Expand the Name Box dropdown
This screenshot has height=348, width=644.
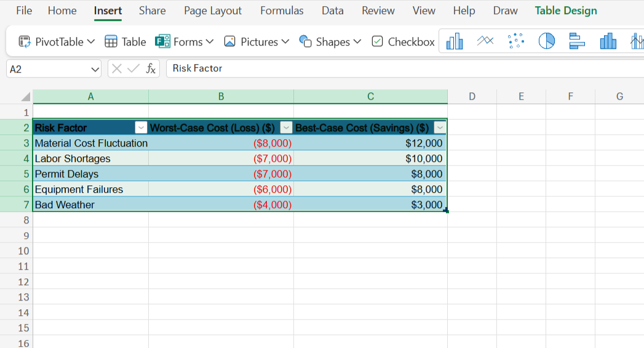[95, 69]
